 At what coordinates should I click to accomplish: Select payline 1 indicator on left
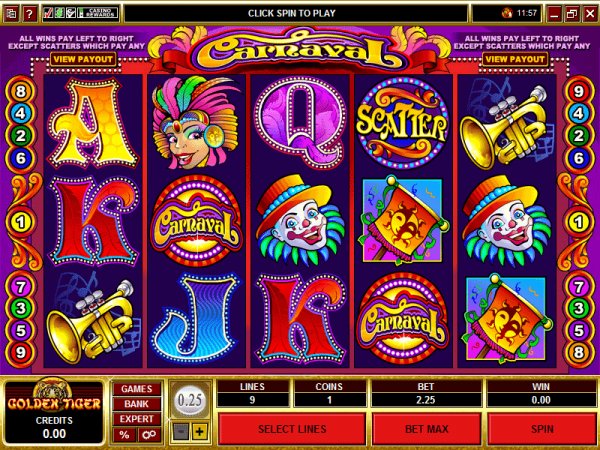tap(21, 222)
